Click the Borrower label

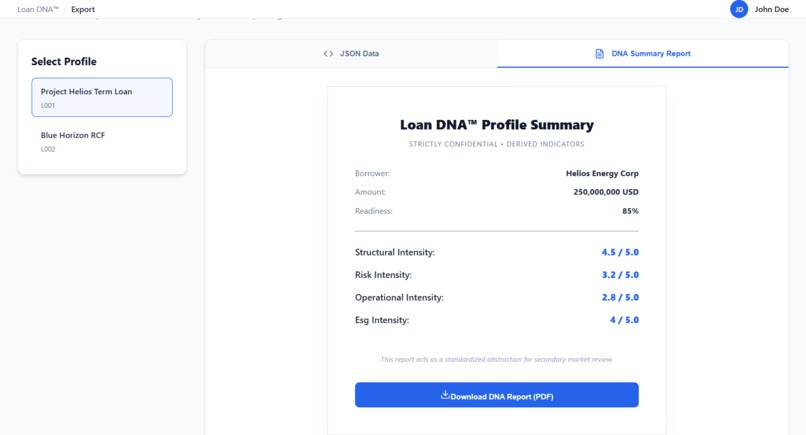[372, 173]
